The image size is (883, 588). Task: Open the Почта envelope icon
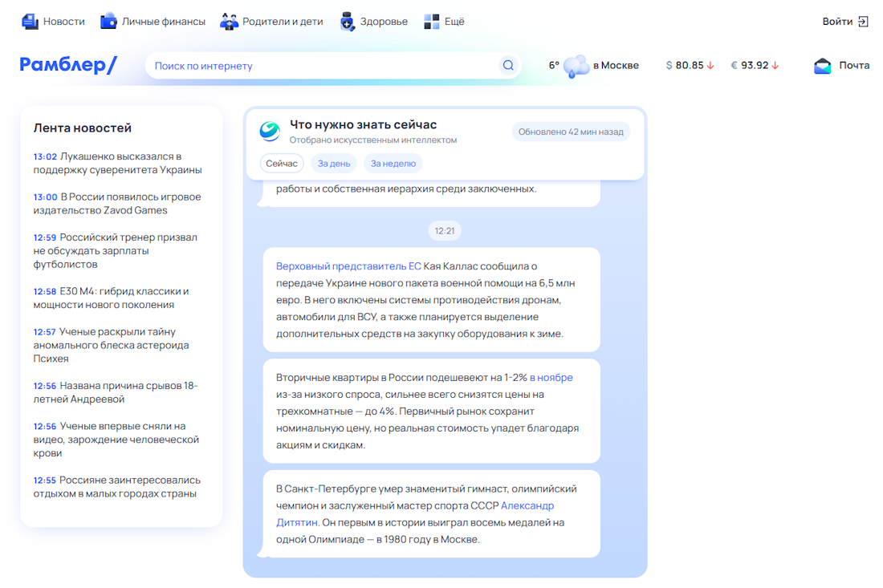(823, 66)
